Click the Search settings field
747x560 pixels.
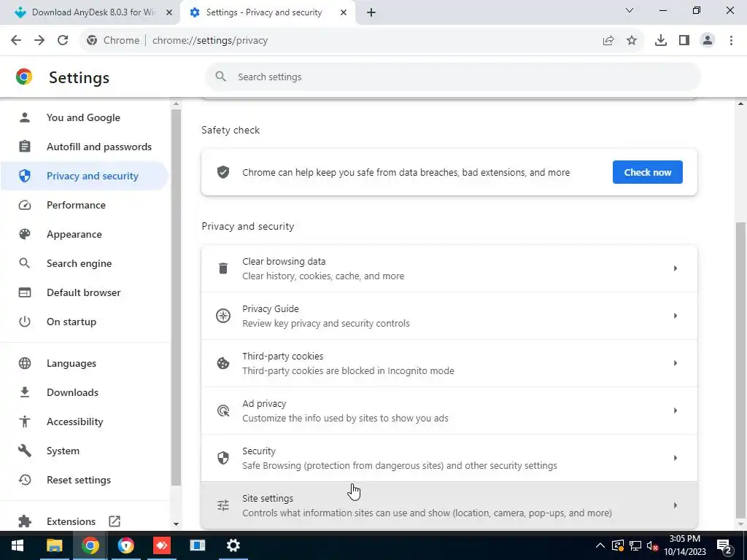click(452, 77)
